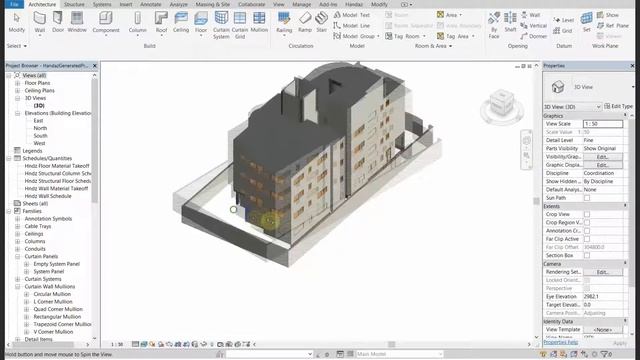Switch to the Collaborate ribbon tab

[251, 4]
